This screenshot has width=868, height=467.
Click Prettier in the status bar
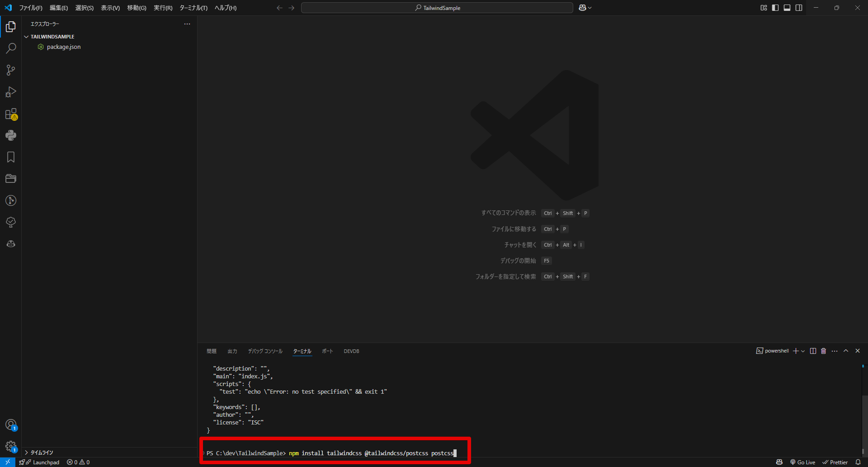point(835,462)
